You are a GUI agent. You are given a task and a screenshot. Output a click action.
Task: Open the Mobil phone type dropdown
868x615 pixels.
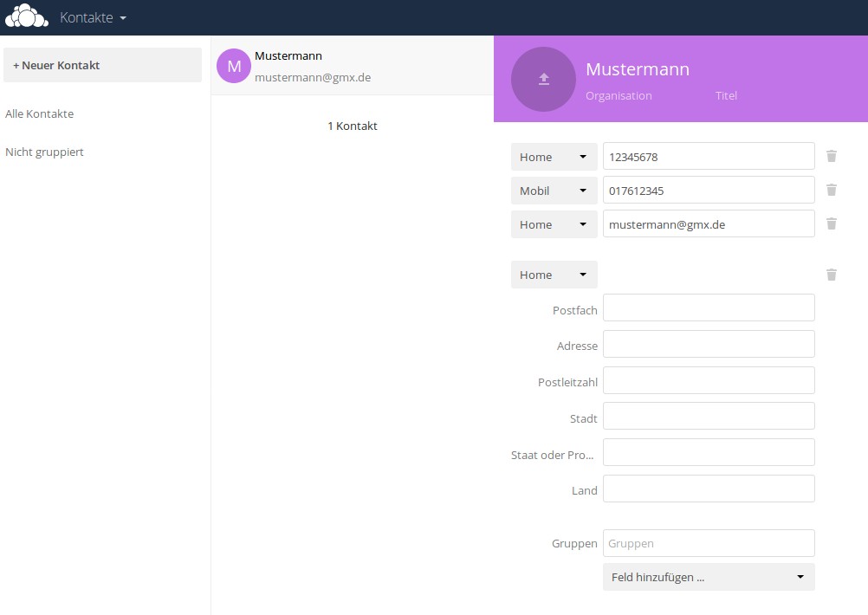554,191
